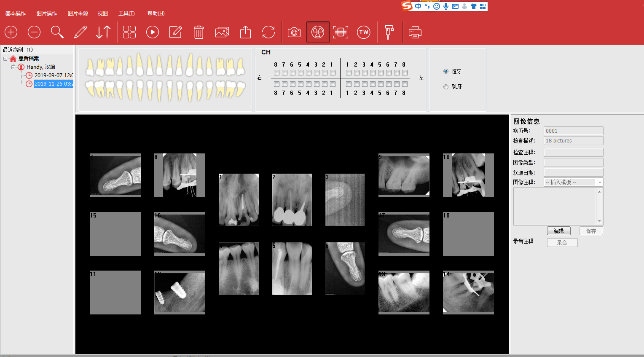644x357 pixels.
Task: Click the paint roller tool icon
Action: coord(389,32)
